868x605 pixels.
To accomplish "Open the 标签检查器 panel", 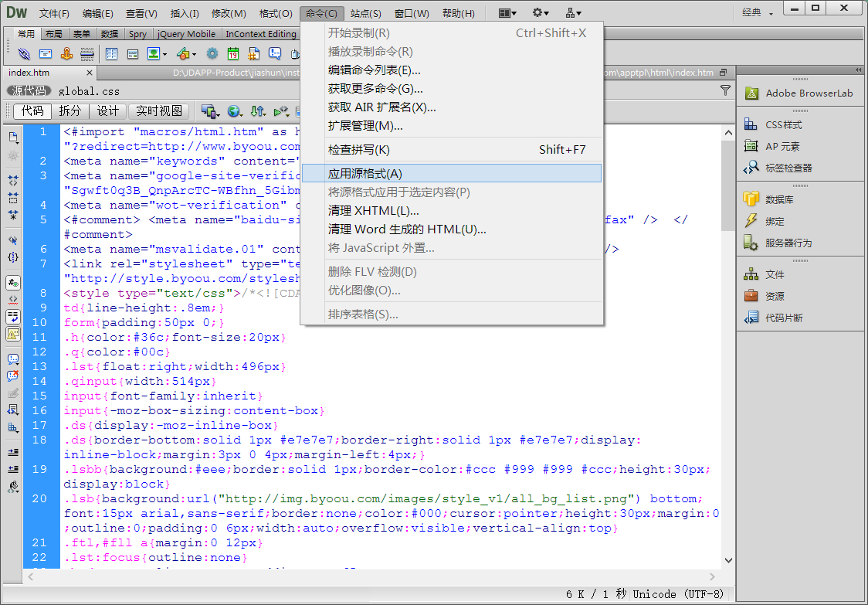I will 788,168.
